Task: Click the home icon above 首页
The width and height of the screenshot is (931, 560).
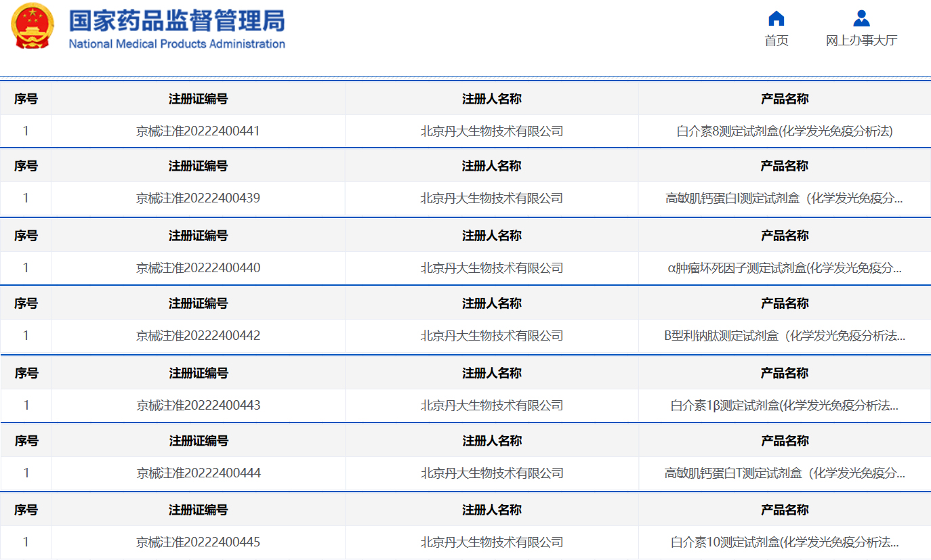Action: (777, 18)
